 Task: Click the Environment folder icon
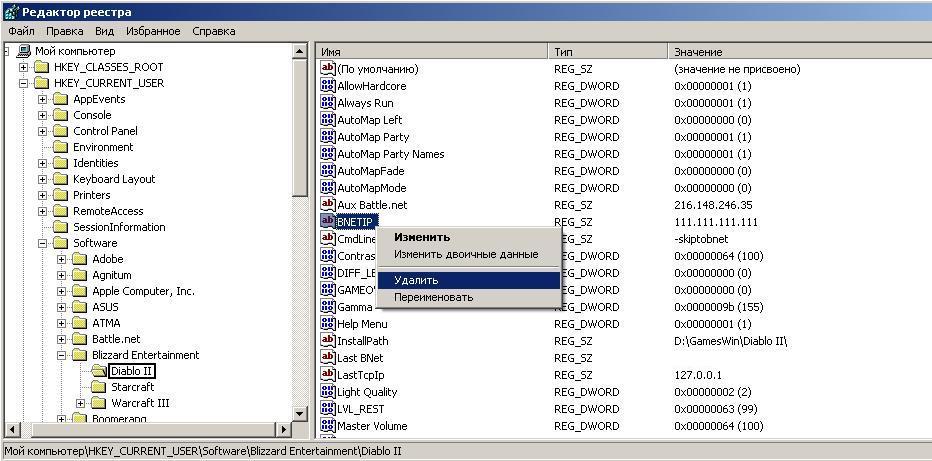click(x=60, y=147)
